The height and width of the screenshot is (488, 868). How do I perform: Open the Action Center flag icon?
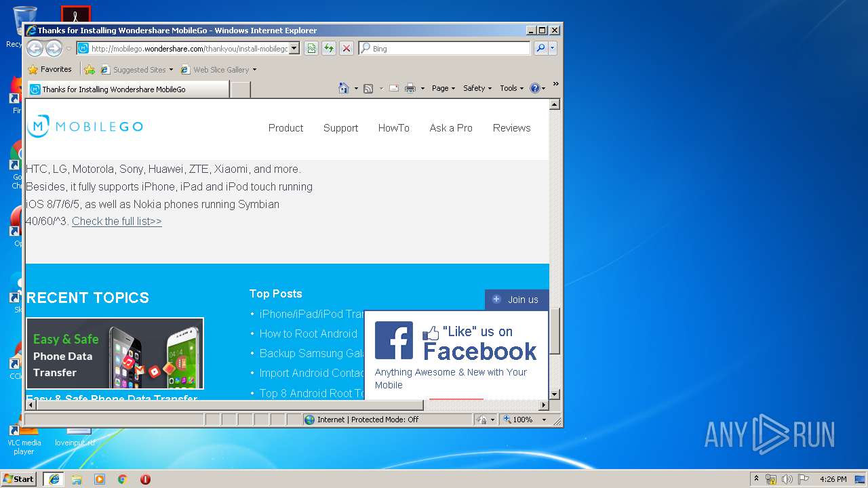point(803,479)
